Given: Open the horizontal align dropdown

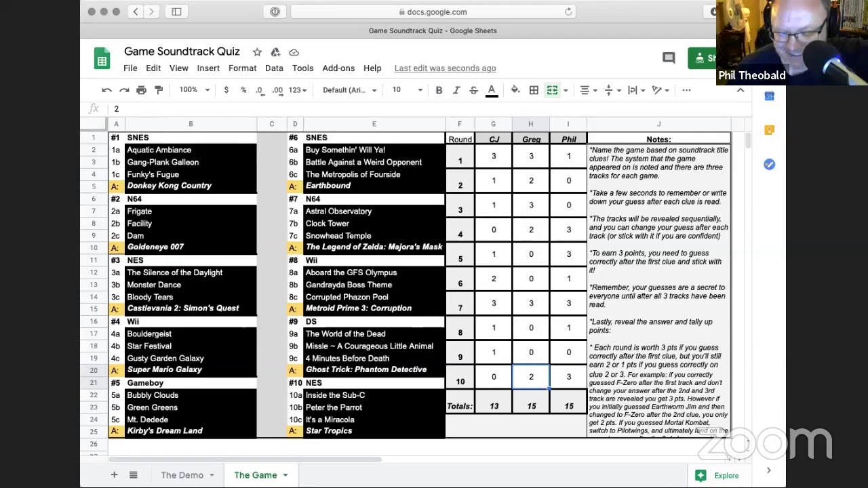Looking at the screenshot, I should 587,90.
